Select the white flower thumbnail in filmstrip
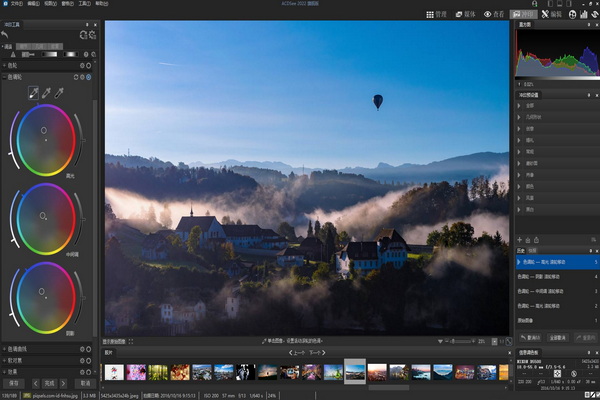Image resolution: width=600 pixels, height=400 pixels. tap(114, 372)
